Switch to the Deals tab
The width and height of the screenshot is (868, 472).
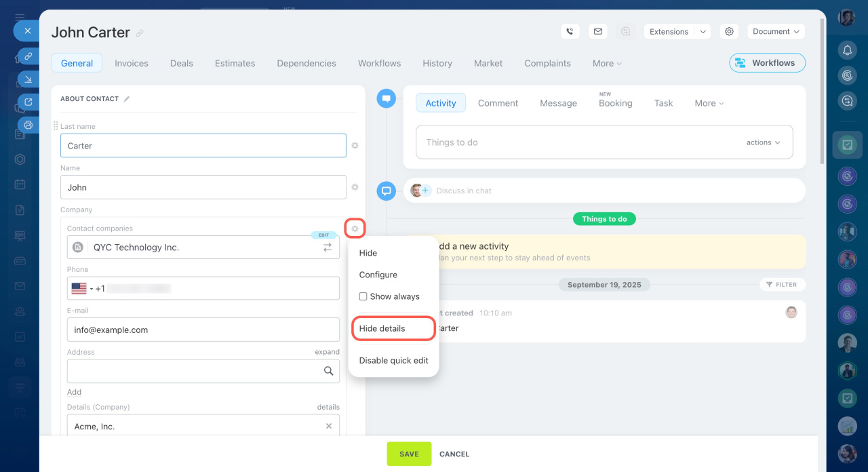[181, 63]
